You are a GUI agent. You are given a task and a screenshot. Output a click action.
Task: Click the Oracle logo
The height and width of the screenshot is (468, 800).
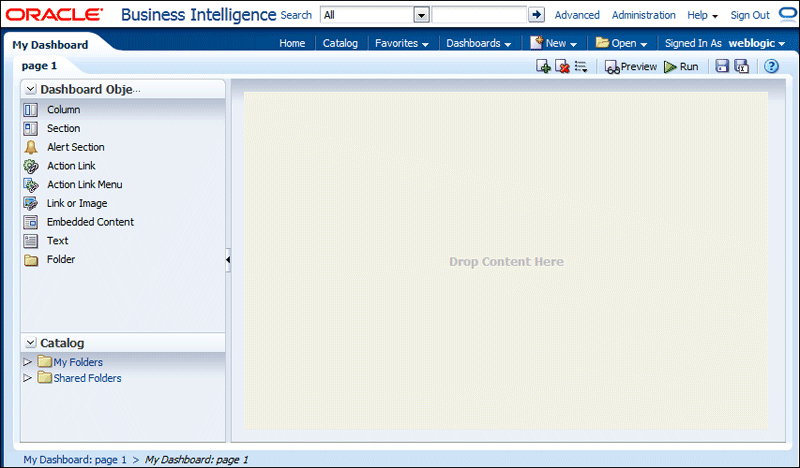tap(54, 15)
